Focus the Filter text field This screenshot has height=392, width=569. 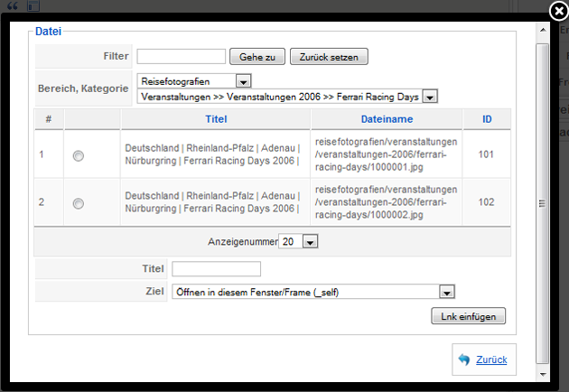click(181, 57)
